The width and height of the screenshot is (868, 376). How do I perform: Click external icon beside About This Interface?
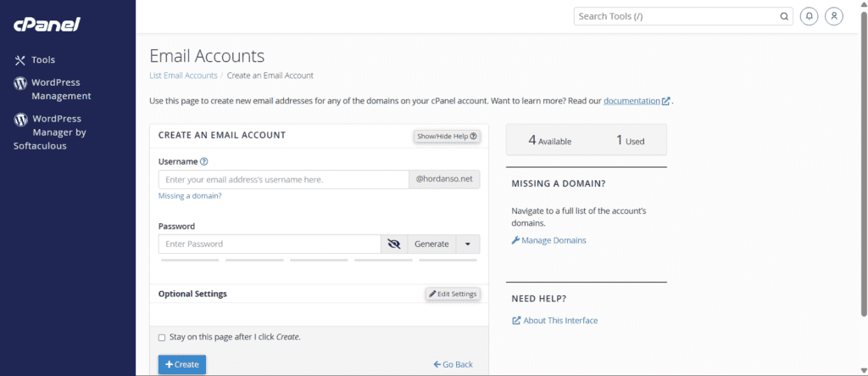coord(516,321)
